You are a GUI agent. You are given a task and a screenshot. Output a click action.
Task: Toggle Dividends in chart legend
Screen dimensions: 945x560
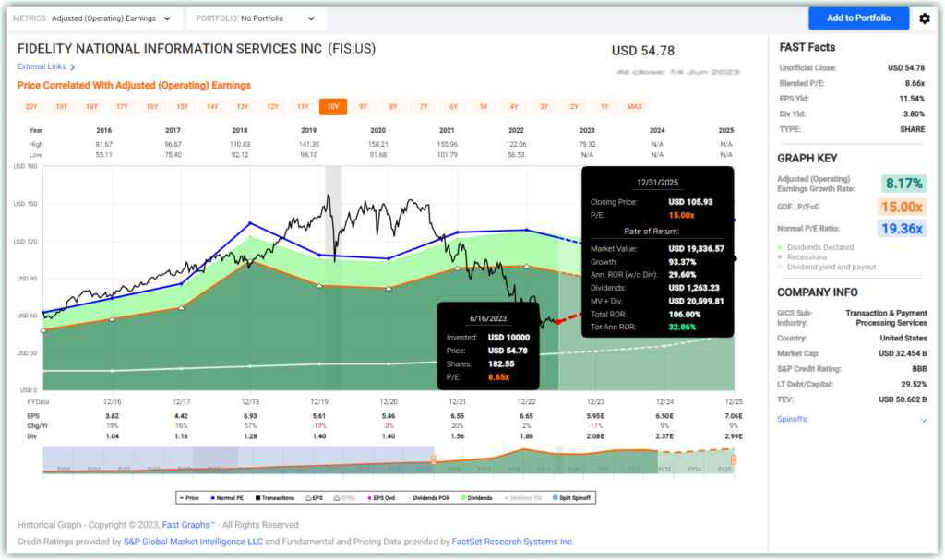click(477, 498)
